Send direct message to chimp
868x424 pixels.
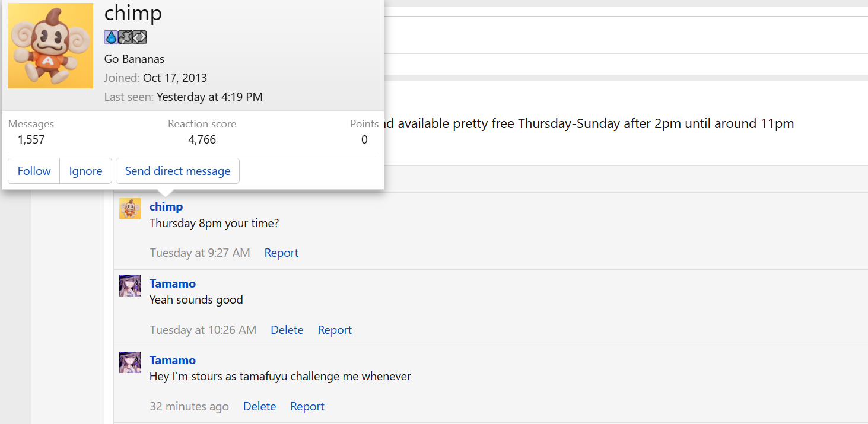coord(177,171)
